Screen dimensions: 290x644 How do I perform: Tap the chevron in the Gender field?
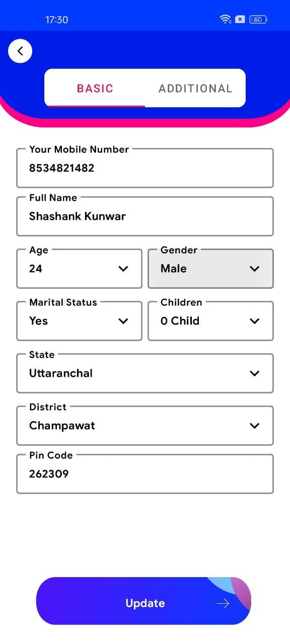[x=255, y=269]
